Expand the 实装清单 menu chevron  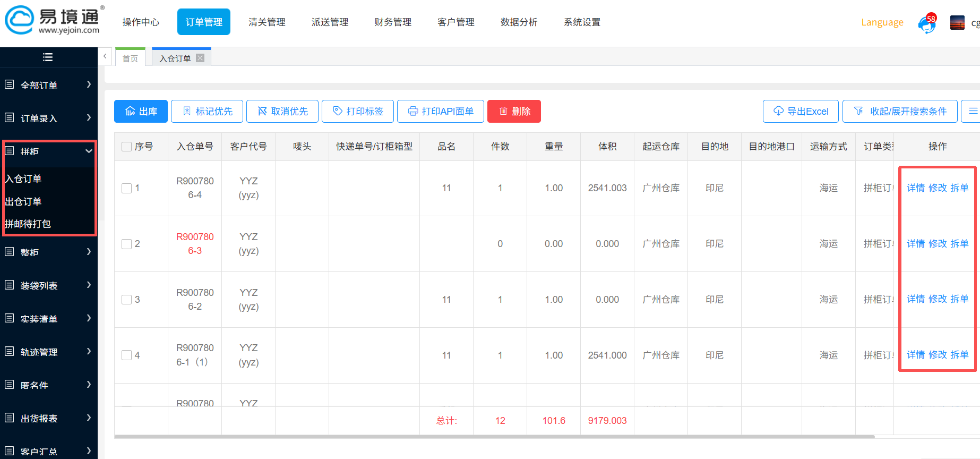tap(89, 318)
